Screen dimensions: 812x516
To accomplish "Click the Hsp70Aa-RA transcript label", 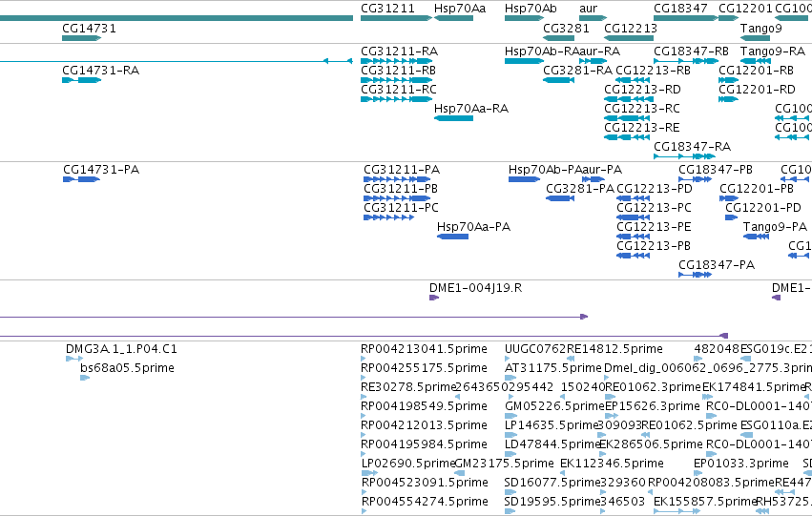I will (471, 109).
